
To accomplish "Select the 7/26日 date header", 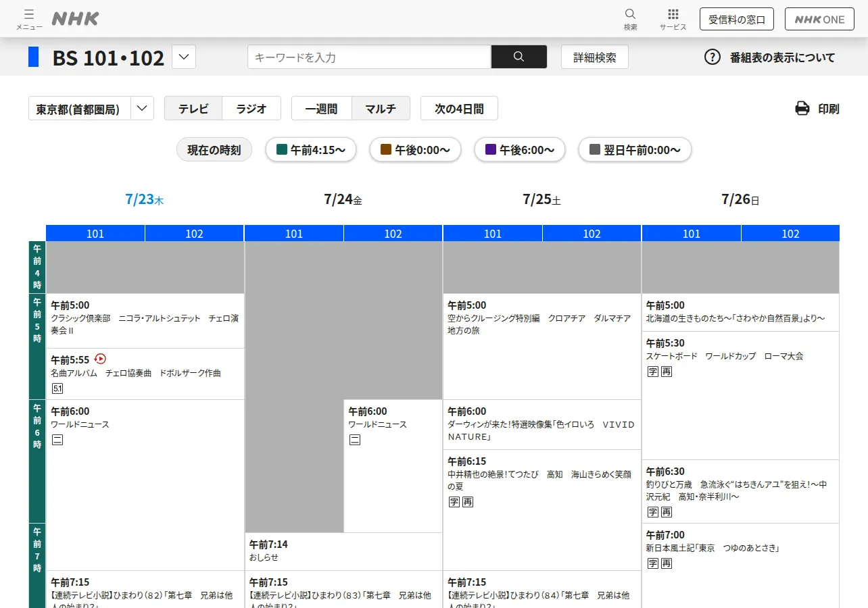I will tap(741, 199).
